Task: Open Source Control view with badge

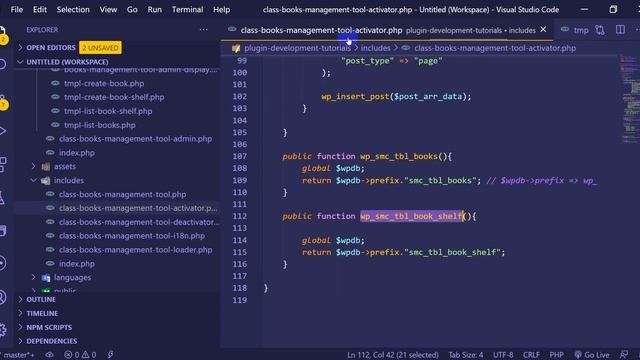Action: point(2,102)
